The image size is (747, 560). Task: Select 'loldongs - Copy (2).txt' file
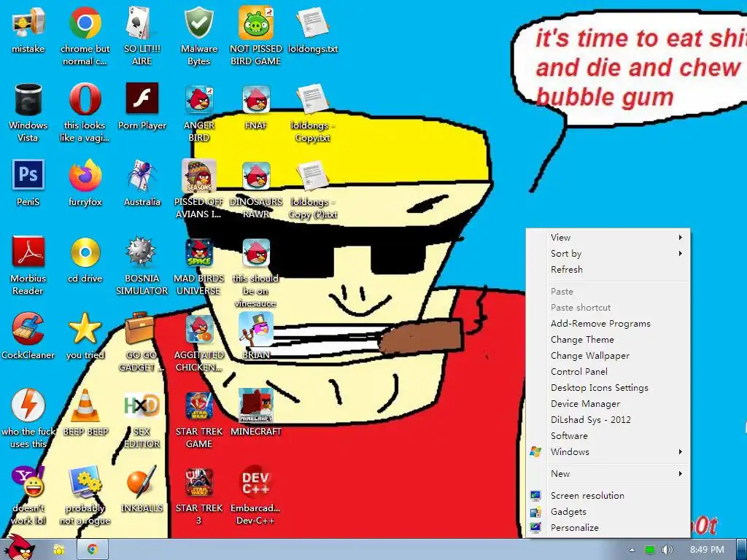[x=312, y=175]
